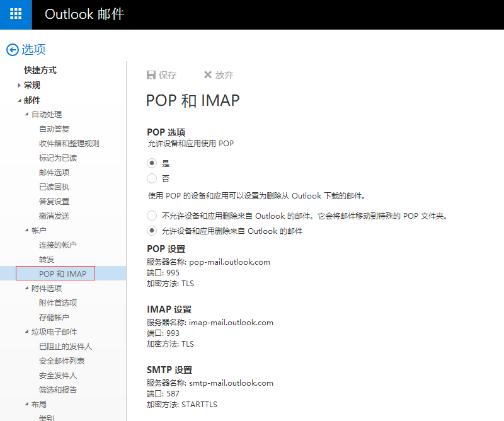
Task: Select the 是 radio button for POP
Action: [x=152, y=163]
